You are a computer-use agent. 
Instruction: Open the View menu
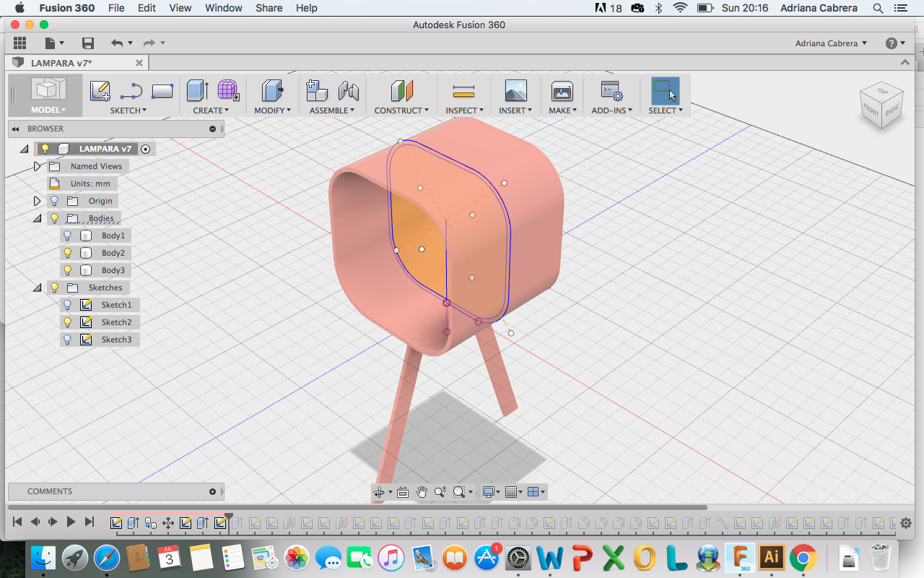[x=180, y=8]
